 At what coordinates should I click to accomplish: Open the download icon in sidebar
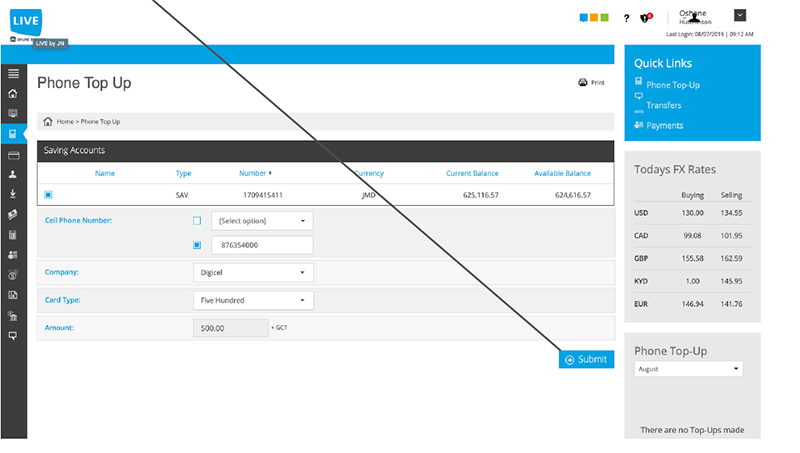point(13,194)
